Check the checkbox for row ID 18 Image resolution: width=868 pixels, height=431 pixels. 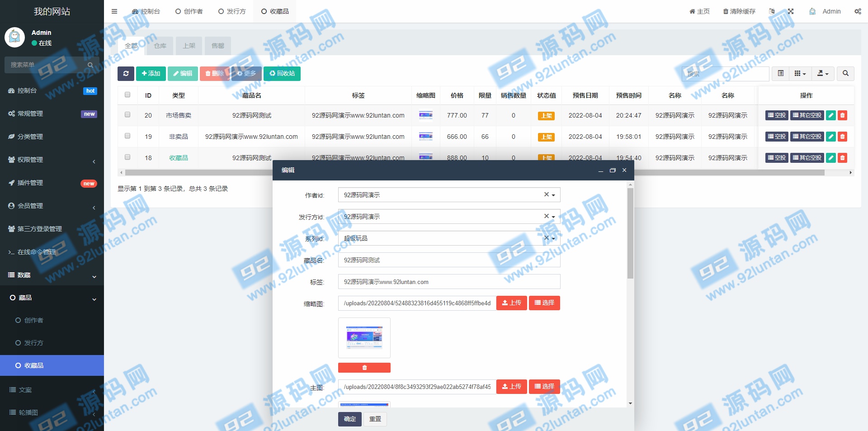(127, 157)
